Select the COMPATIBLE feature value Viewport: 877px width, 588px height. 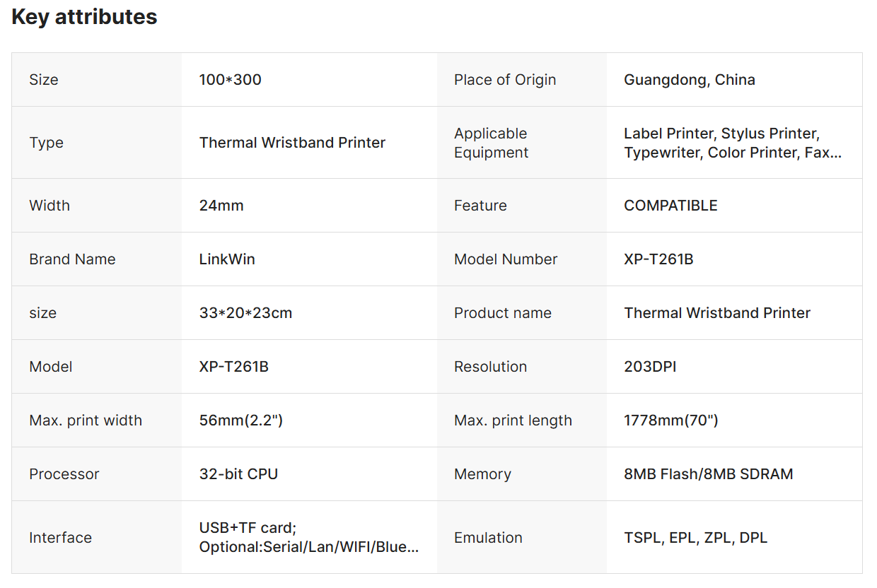[670, 206]
